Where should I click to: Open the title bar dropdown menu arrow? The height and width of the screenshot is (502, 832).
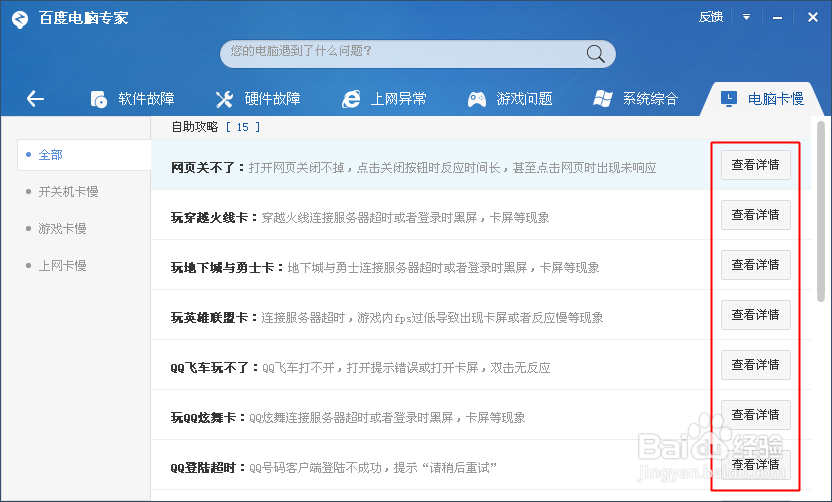[746, 18]
